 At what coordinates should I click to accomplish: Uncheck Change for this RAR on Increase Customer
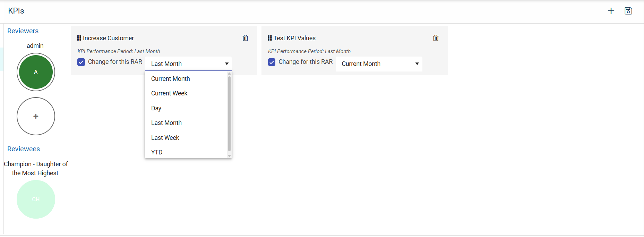(x=81, y=62)
